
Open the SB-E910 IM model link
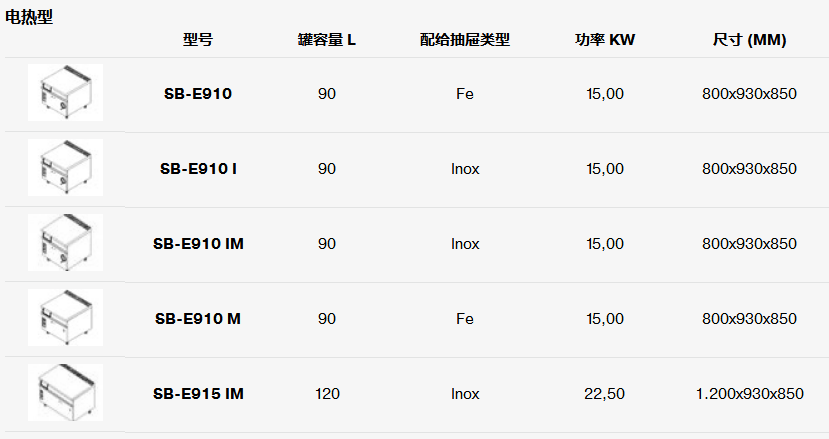click(198, 244)
